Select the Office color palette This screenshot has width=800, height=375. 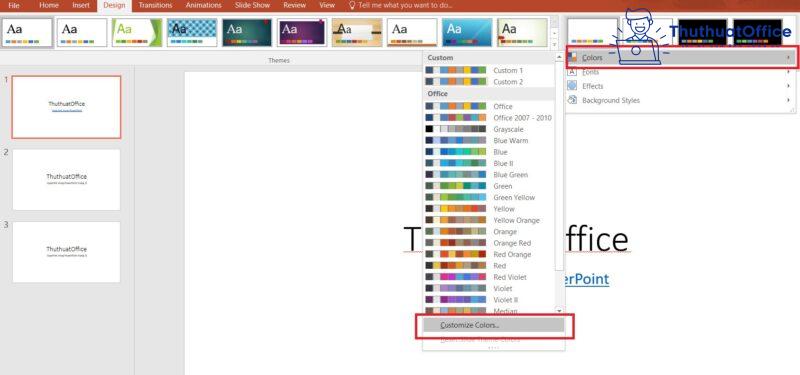click(x=489, y=106)
